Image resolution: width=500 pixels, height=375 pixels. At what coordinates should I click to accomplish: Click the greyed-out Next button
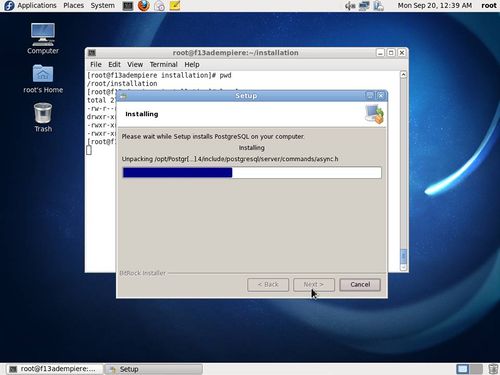314,285
